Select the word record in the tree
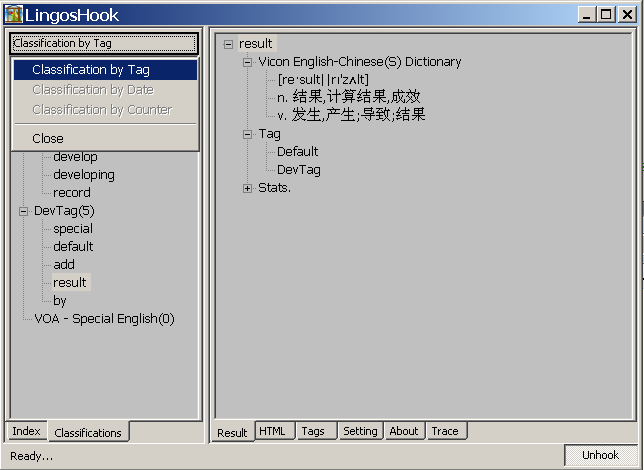This screenshot has height=470, width=644. 71,192
